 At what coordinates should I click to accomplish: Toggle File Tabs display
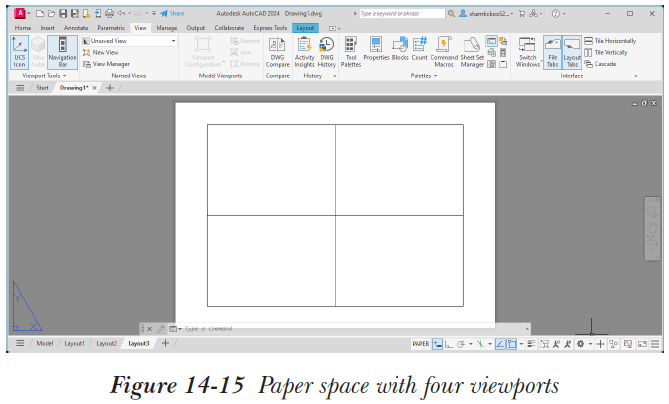553,52
